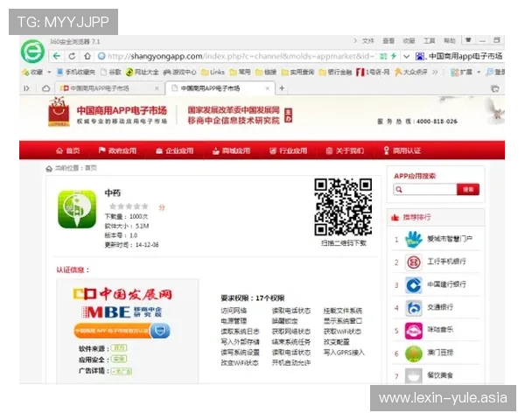Open the 扩展 extensions button

461,72
